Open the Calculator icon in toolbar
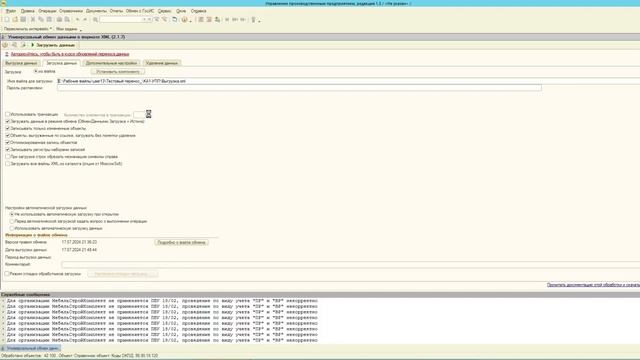Image resolution: width=640 pixels, height=360 pixels. pyautogui.click(x=201, y=19)
